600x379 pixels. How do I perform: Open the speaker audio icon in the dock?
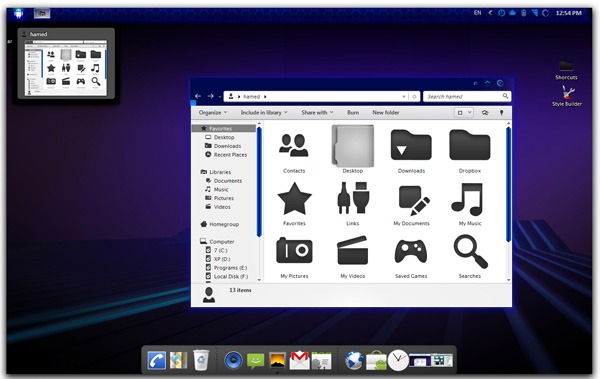[x=233, y=361]
